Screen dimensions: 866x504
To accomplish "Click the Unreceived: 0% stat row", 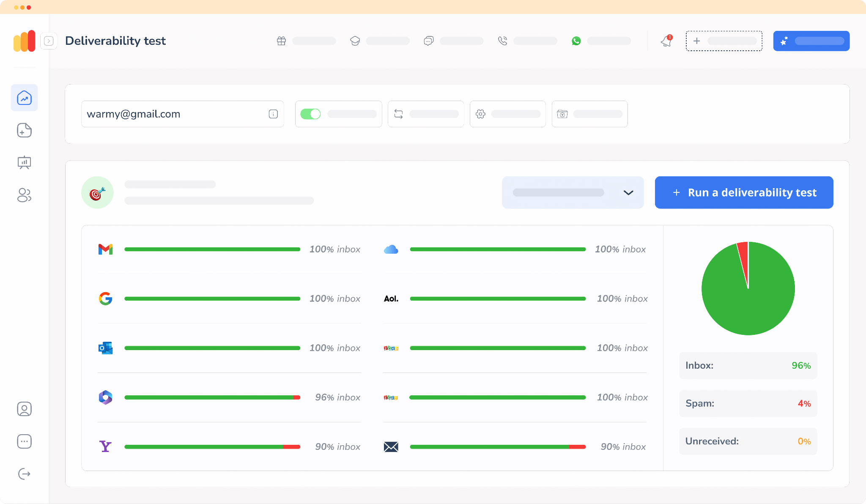I will 748,441.
